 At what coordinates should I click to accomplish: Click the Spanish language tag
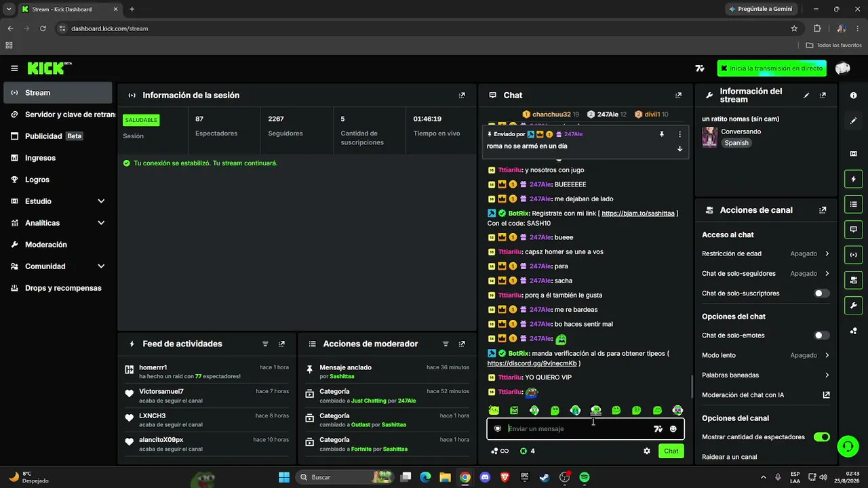(x=736, y=143)
